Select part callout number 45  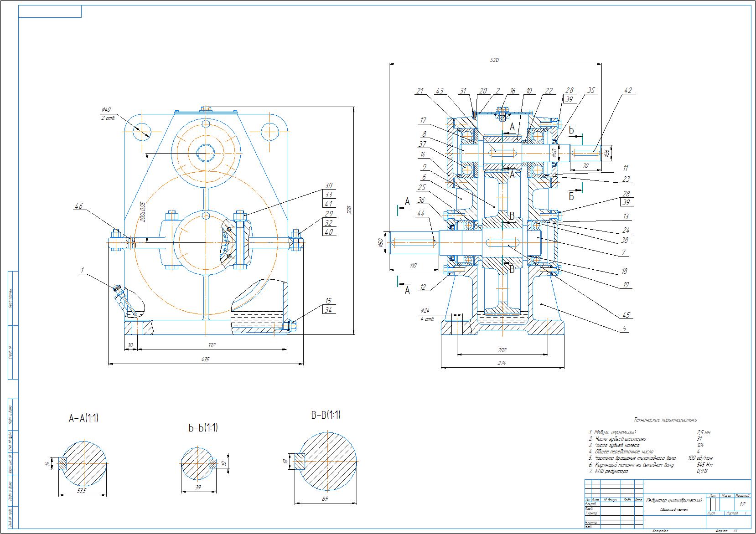[x=626, y=314]
